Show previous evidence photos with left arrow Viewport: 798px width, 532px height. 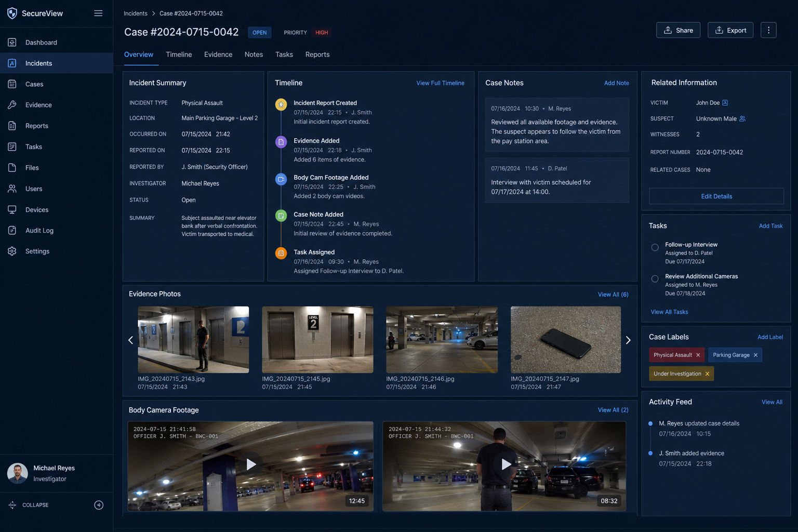[x=130, y=340]
